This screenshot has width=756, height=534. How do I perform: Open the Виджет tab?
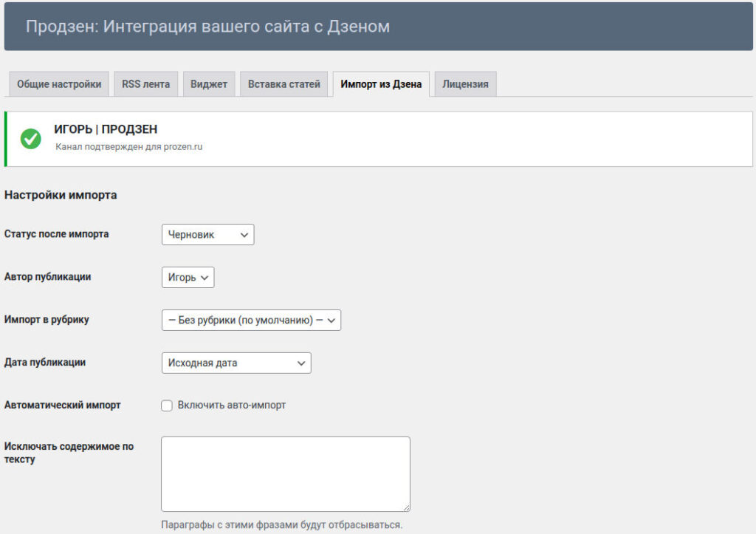(x=209, y=84)
